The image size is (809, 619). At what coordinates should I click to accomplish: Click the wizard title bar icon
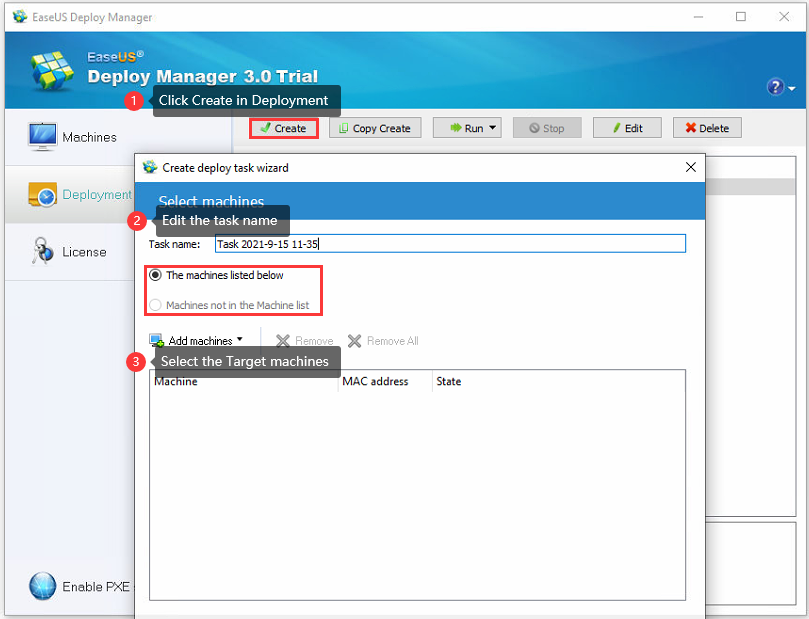pyautogui.click(x=150, y=167)
